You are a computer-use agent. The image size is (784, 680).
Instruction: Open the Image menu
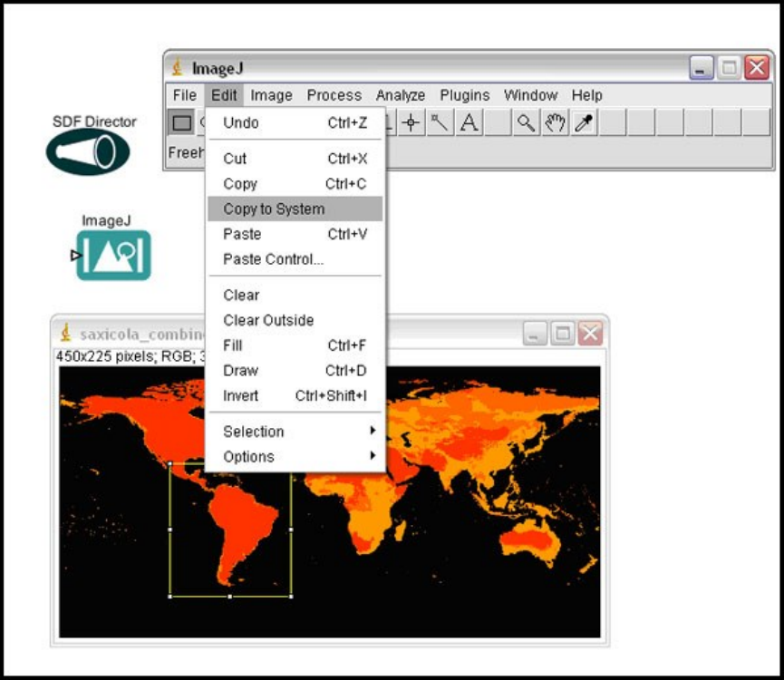pos(271,95)
